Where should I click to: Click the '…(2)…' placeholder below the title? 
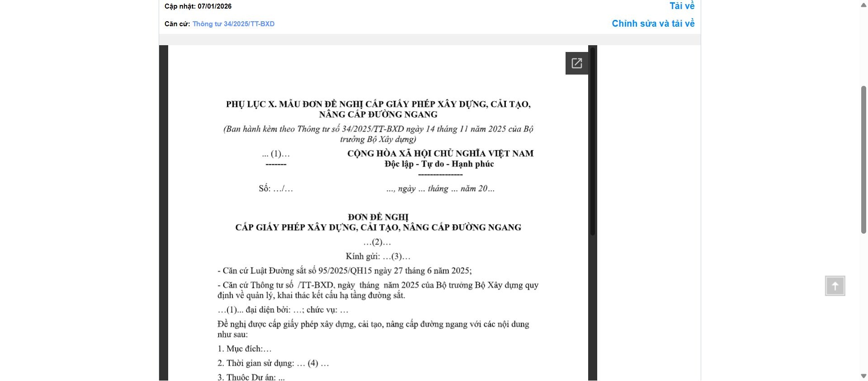[377, 242]
